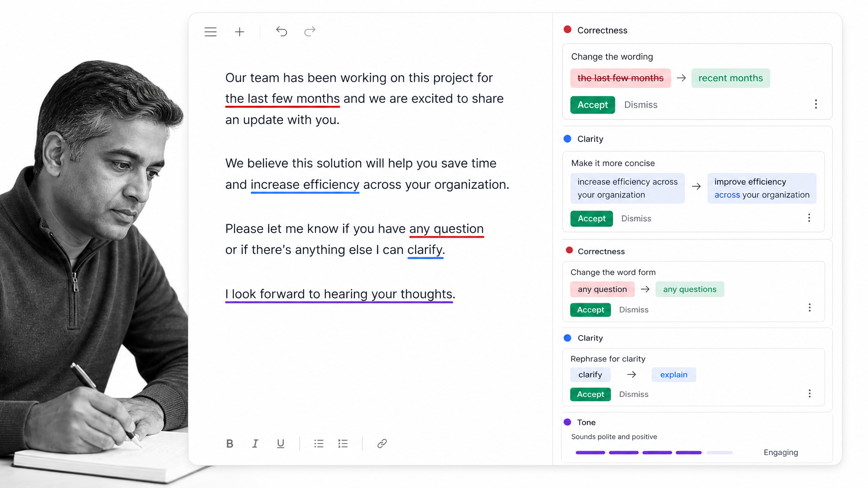Click the top Correctness category heading

602,30
